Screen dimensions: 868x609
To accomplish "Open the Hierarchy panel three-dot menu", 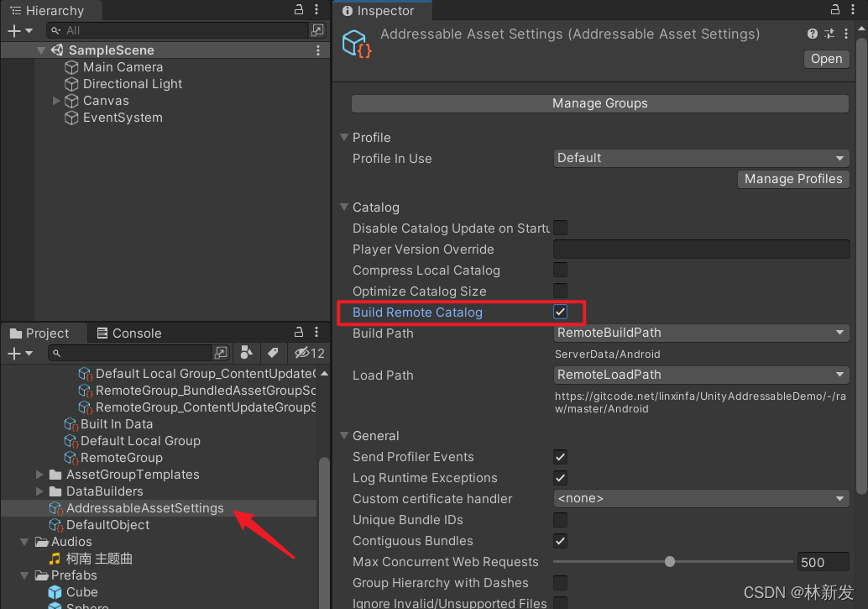I will pos(316,9).
